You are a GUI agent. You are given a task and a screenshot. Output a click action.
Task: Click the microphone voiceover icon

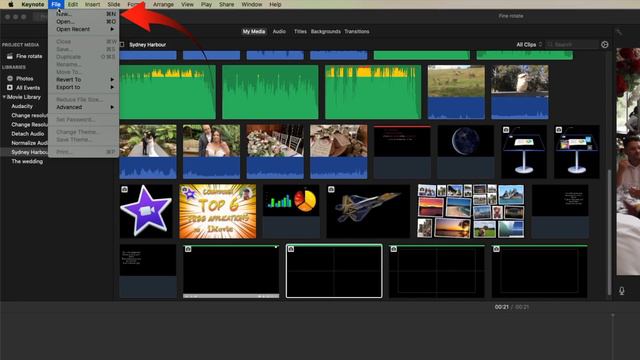[621, 291]
